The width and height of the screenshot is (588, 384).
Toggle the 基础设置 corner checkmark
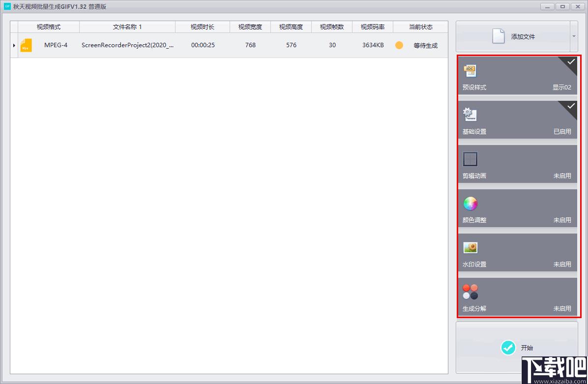pyautogui.click(x=570, y=107)
